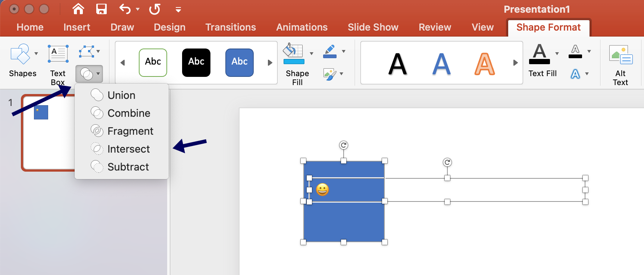Expand the Shapes dropdown arrow
This screenshot has width=644, height=275.
(x=36, y=53)
